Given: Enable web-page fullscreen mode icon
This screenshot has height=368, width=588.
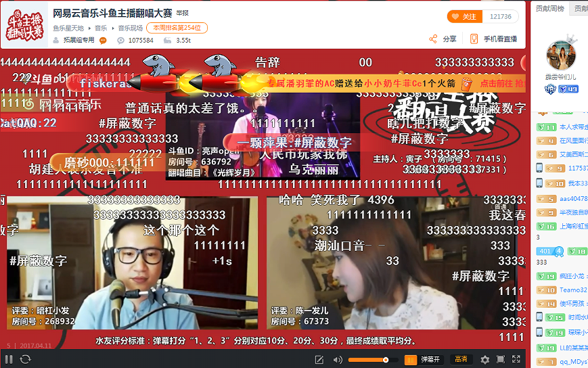Looking at the screenshot, I should (x=501, y=360).
